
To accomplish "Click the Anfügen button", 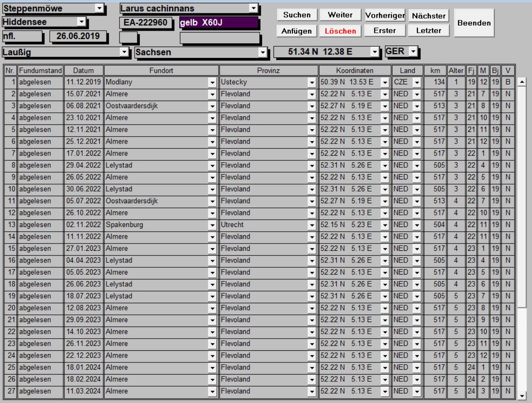I will point(297,31).
